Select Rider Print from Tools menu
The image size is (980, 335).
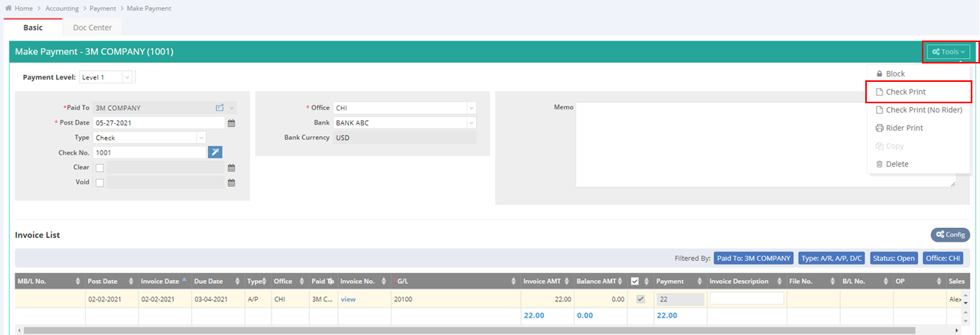(903, 128)
